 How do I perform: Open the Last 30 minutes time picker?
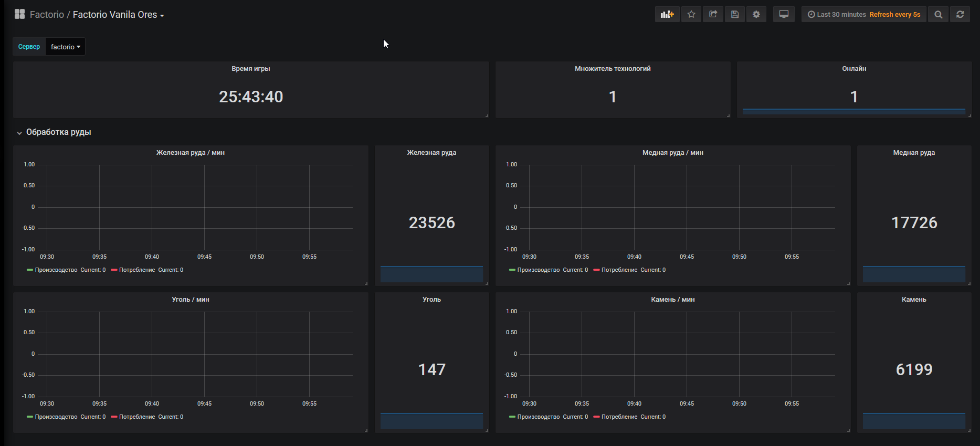tap(864, 15)
